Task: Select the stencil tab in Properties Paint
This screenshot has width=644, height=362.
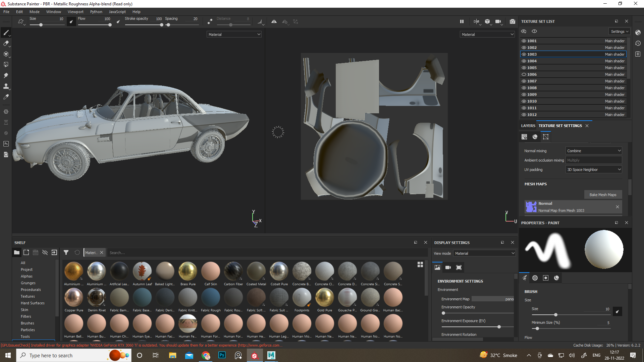Action: click(546, 278)
